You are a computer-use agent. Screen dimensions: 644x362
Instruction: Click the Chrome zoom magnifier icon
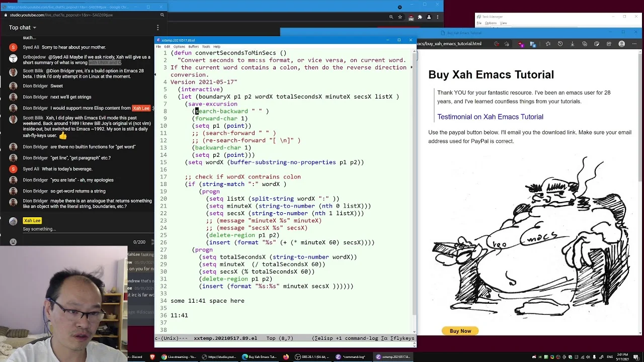[391, 17]
